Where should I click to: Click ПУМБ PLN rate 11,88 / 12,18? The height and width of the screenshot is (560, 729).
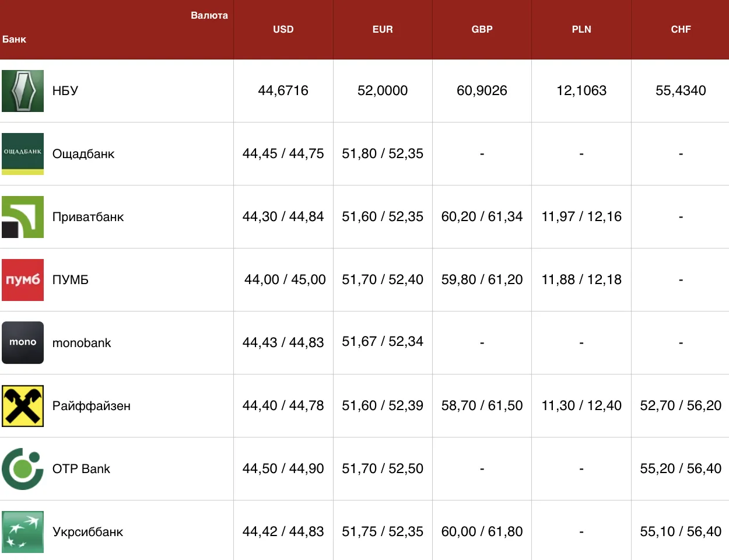click(x=581, y=280)
